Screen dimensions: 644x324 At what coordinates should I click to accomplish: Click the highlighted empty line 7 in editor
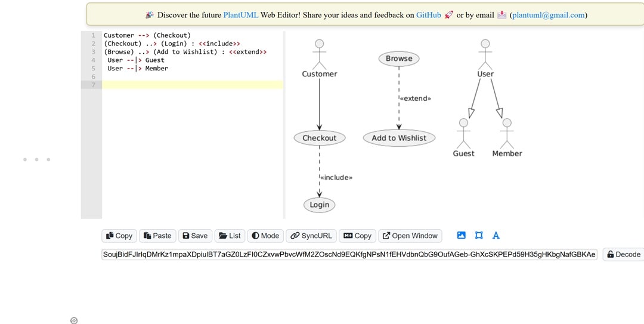pos(192,85)
